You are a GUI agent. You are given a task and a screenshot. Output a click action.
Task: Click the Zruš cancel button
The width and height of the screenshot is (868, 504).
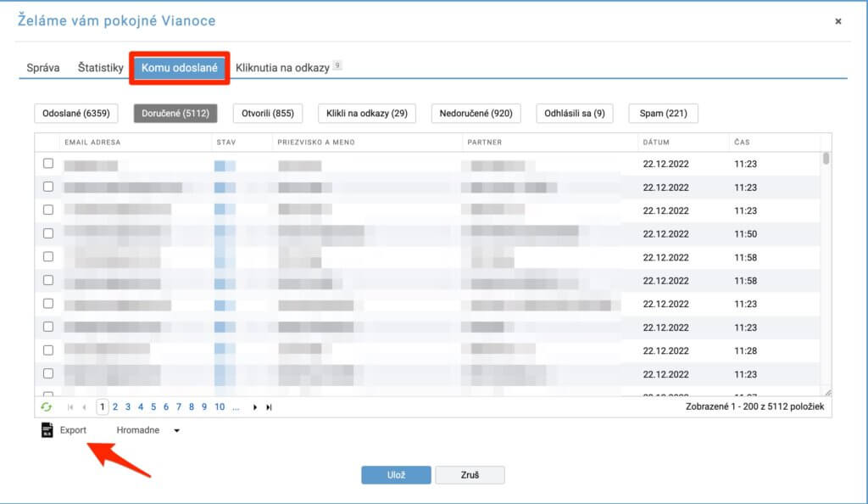tap(470, 475)
